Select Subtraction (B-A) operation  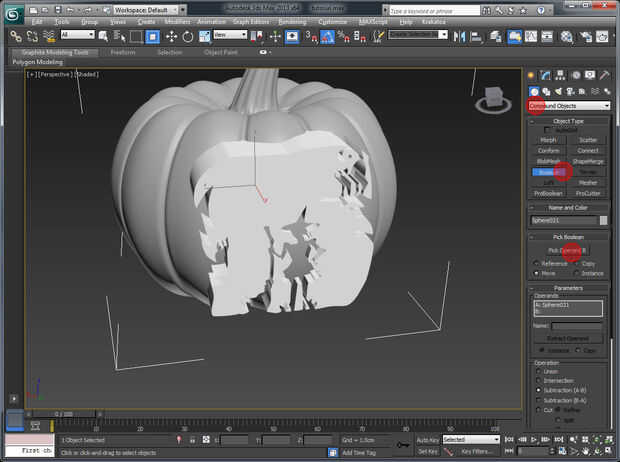(x=536, y=399)
